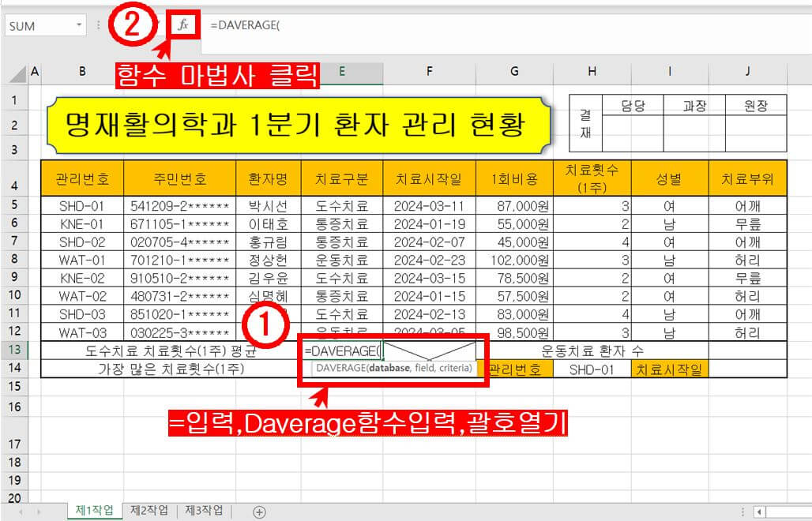Select row 14 header
Screen dimensions: 812x521
coord(15,366)
